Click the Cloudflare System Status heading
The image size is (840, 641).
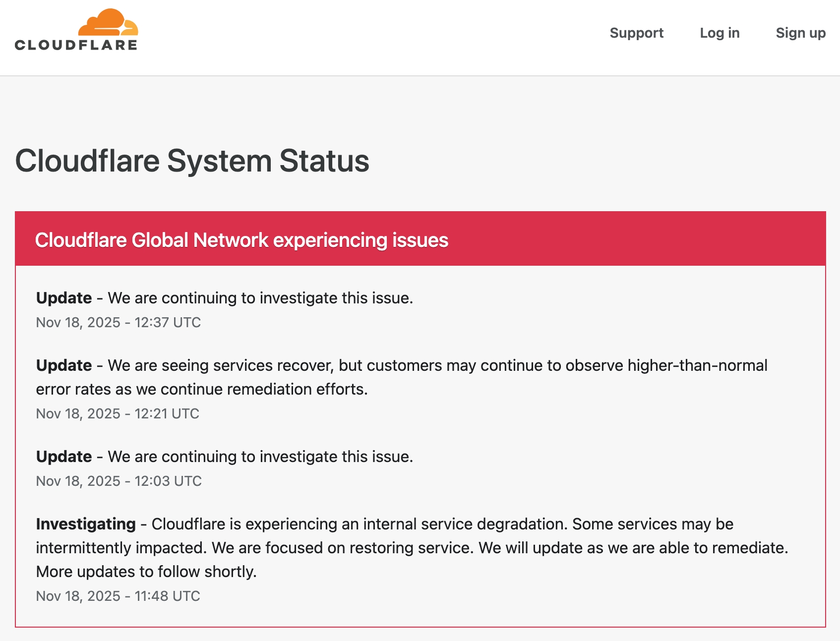click(x=192, y=161)
